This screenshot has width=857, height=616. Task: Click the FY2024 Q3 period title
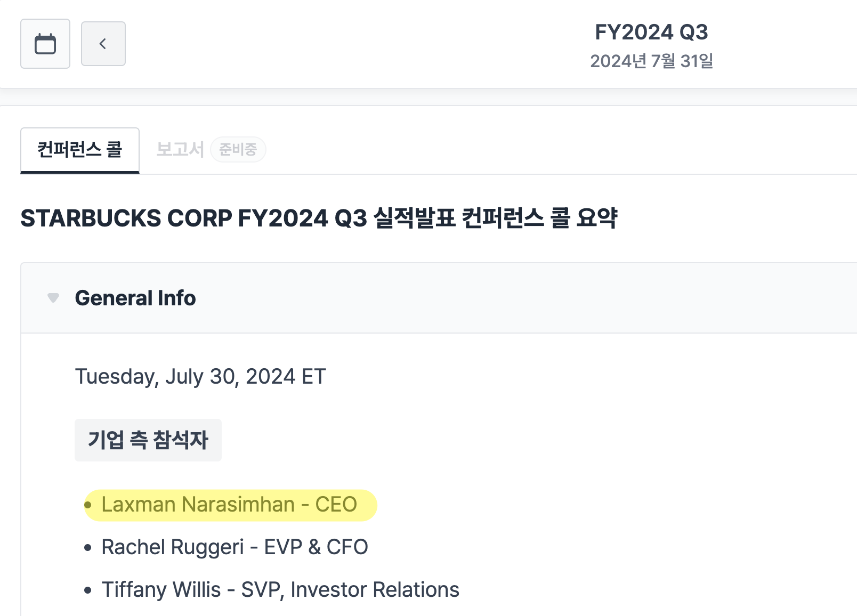651,32
